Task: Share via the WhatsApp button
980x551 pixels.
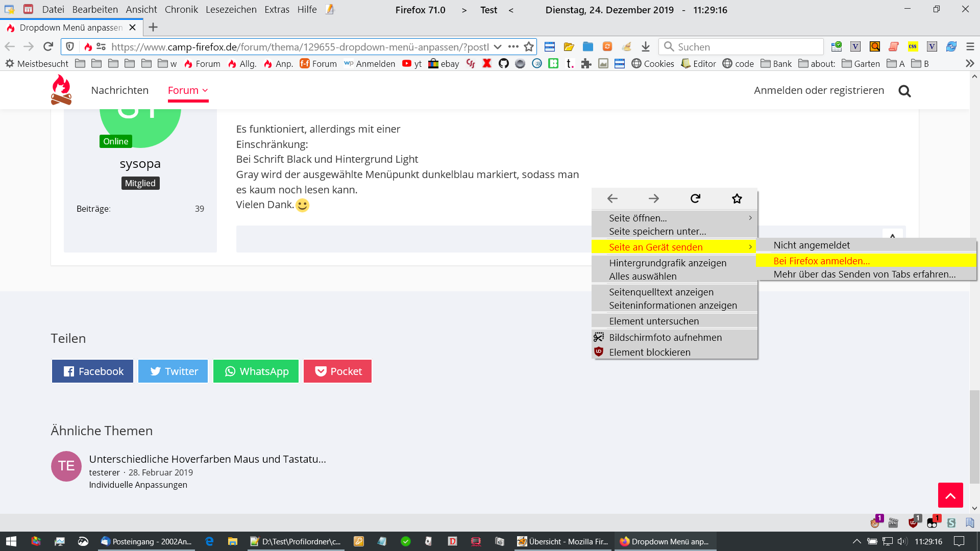Action: click(256, 371)
